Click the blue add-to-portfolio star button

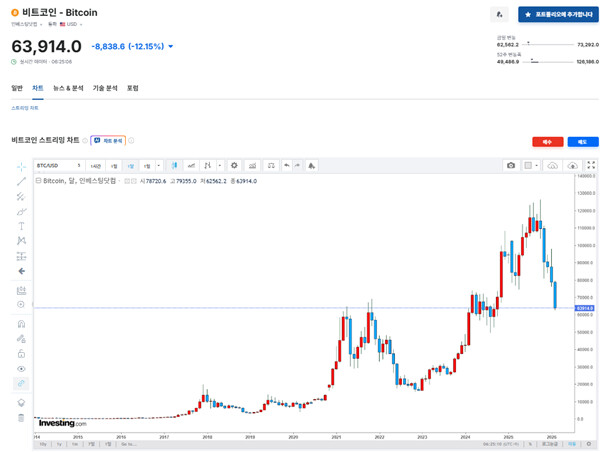[558, 15]
